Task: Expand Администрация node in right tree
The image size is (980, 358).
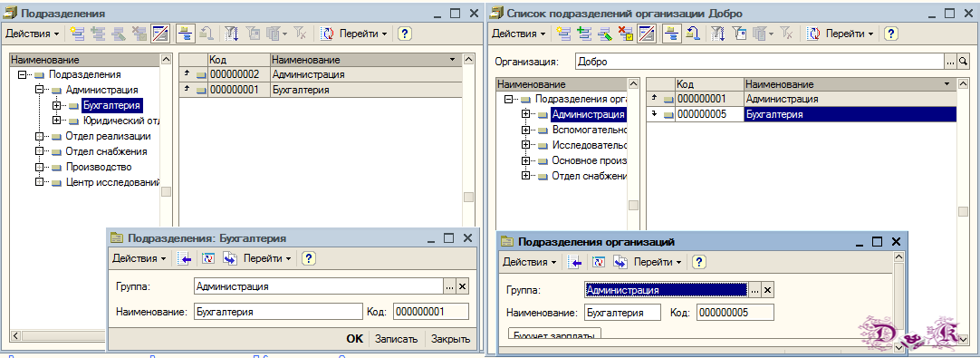Action: tap(525, 114)
